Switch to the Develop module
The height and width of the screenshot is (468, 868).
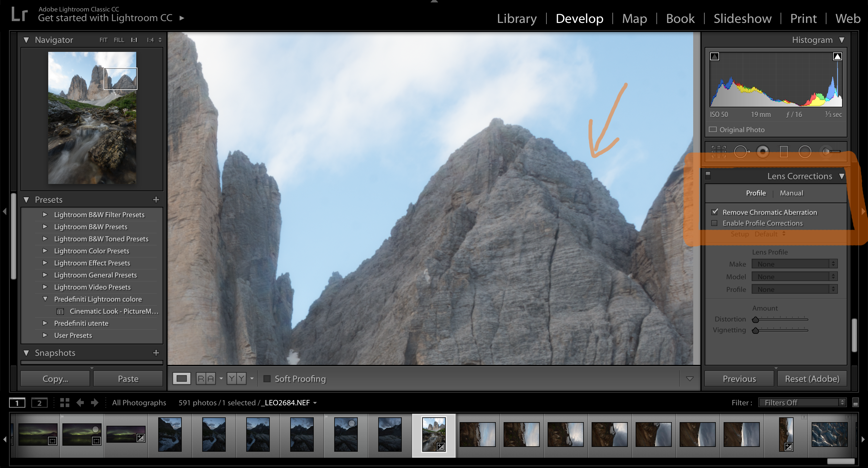(x=579, y=18)
